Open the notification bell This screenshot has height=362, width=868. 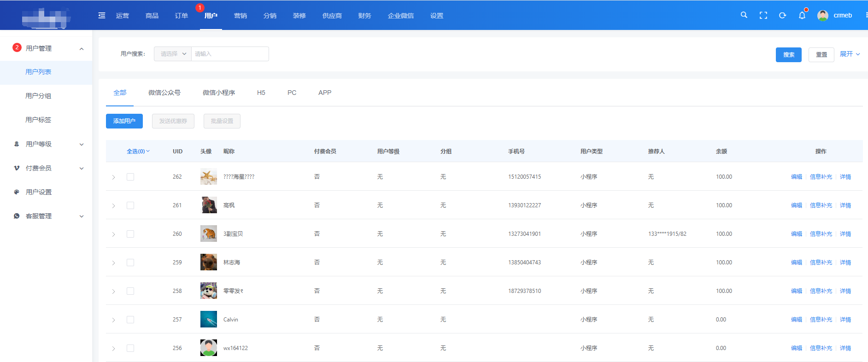802,15
